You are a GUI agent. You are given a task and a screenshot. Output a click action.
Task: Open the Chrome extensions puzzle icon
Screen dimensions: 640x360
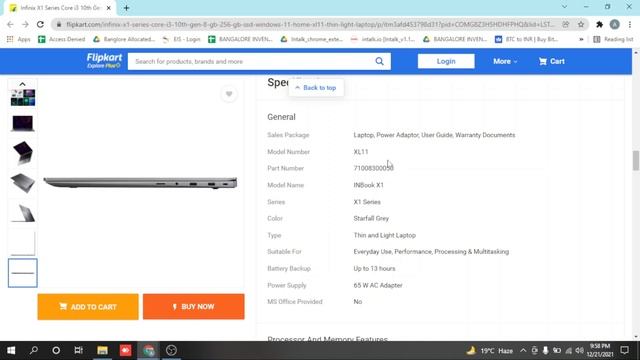click(x=599, y=24)
